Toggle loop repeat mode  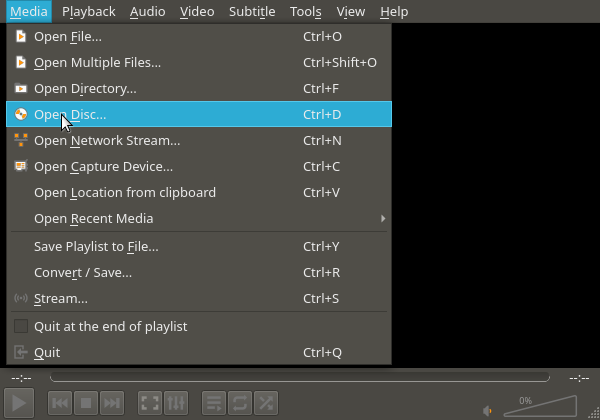click(239, 403)
